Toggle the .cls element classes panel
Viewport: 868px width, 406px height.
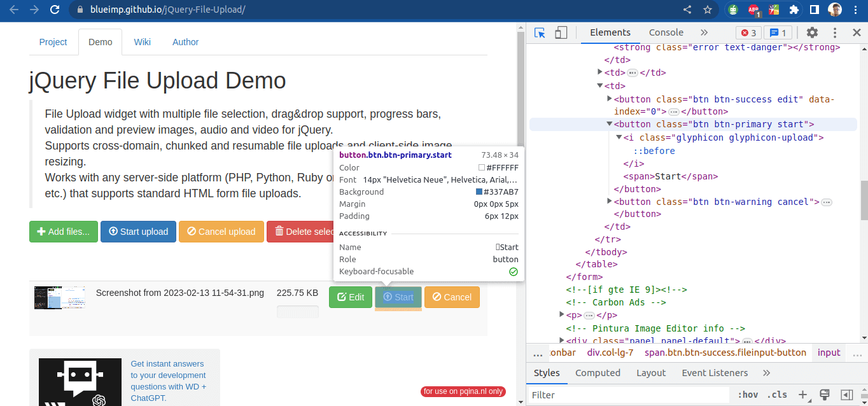776,395
